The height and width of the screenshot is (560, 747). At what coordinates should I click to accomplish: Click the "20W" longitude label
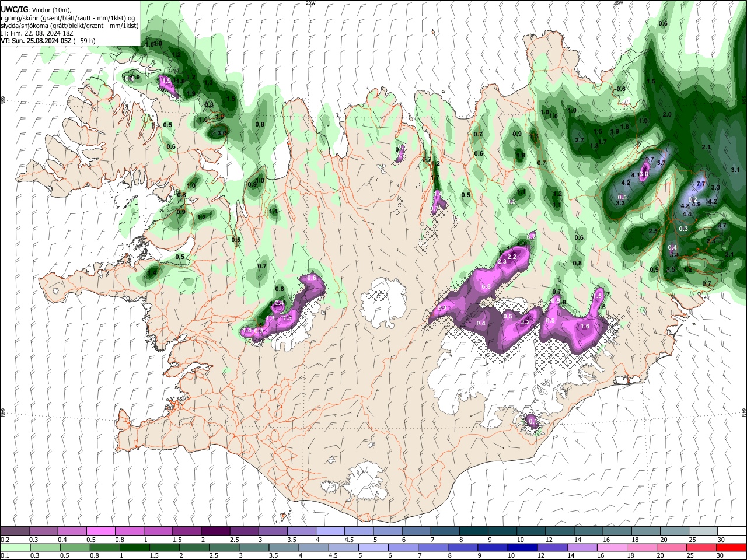[x=310, y=3]
